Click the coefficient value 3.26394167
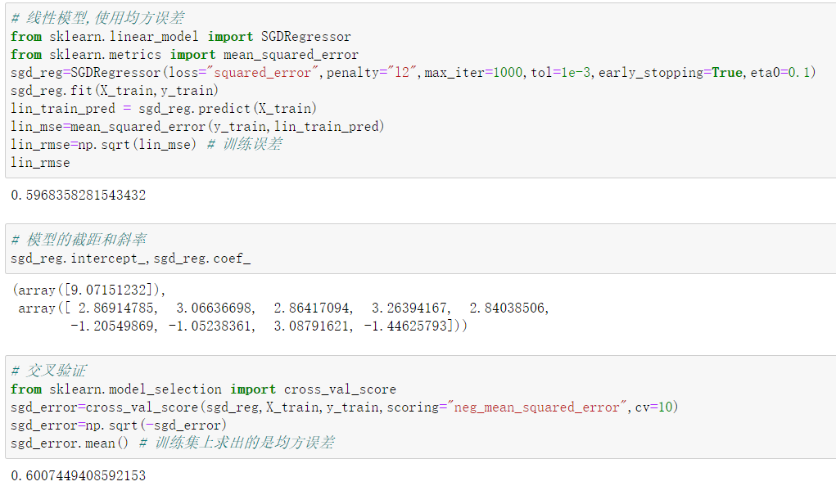This screenshot has width=836, height=504. (x=410, y=308)
